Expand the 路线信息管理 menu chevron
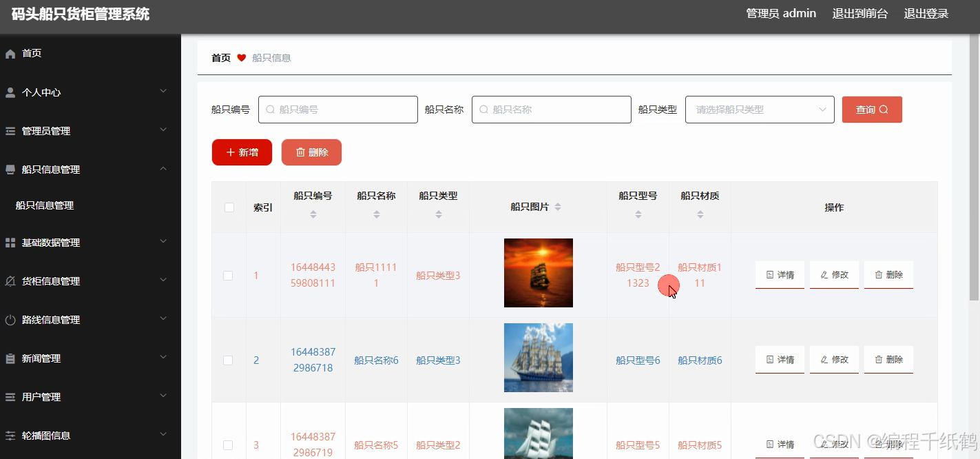980x459 pixels. pyautogui.click(x=163, y=318)
